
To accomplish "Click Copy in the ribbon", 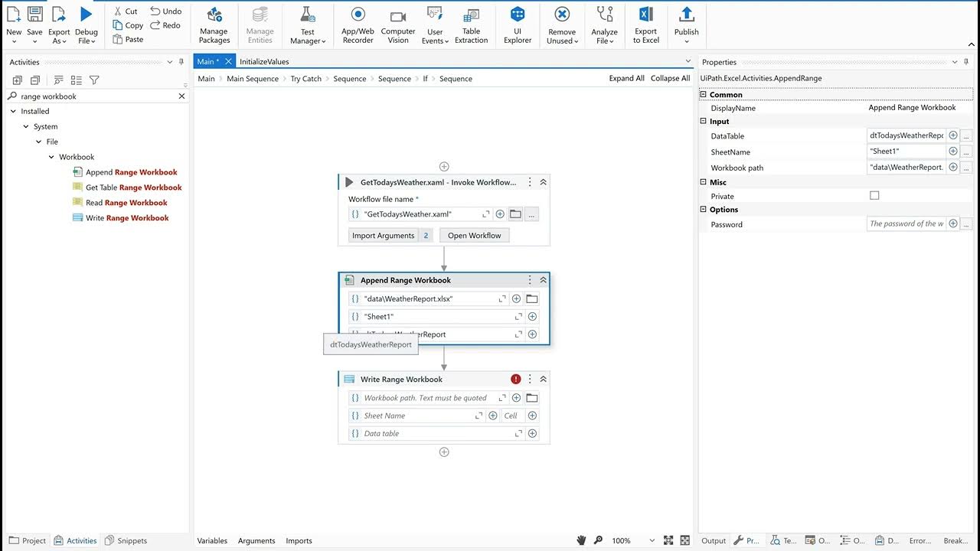I will [128, 25].
